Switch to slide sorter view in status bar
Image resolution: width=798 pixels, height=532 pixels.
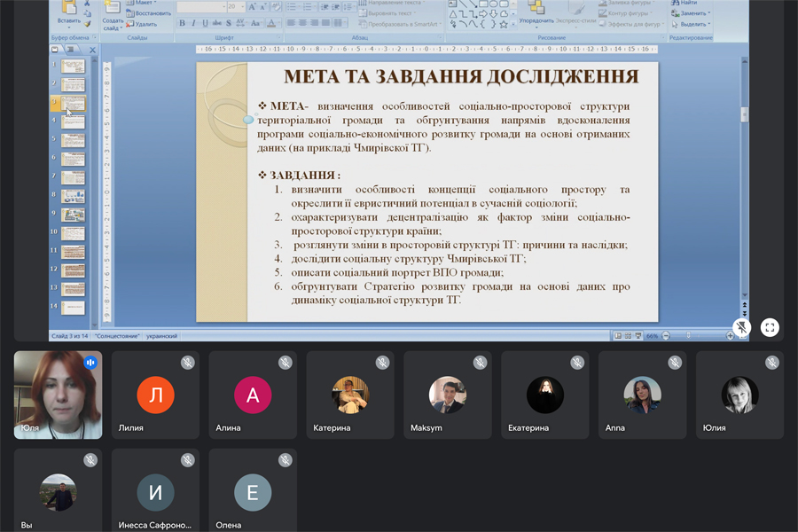(627, 336)
